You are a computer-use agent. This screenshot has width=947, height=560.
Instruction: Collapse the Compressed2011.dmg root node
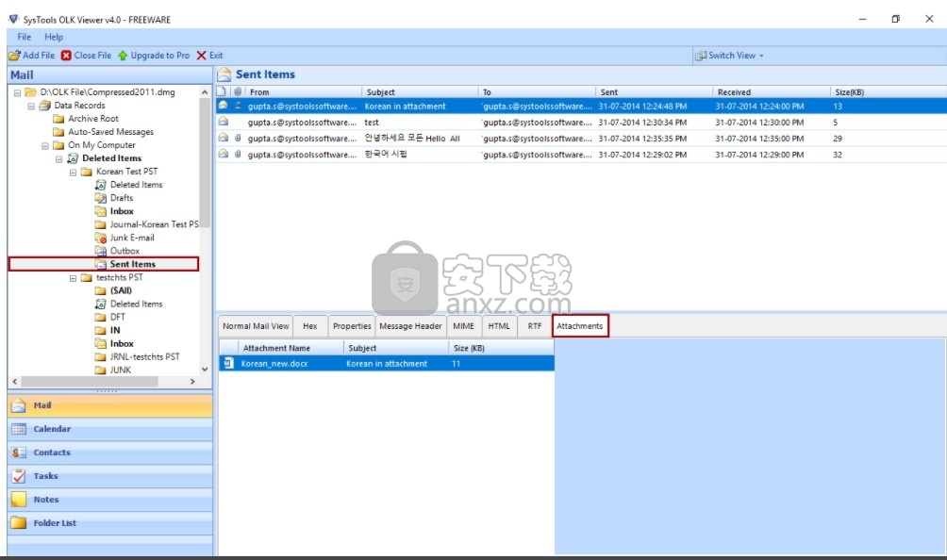pos(17,92)
